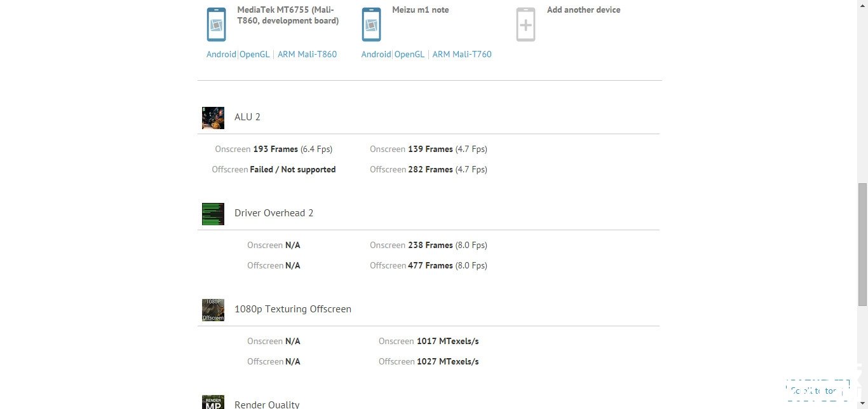
Task: Open the ALU 2 test thumbnail
Action: tap(213, 118)
